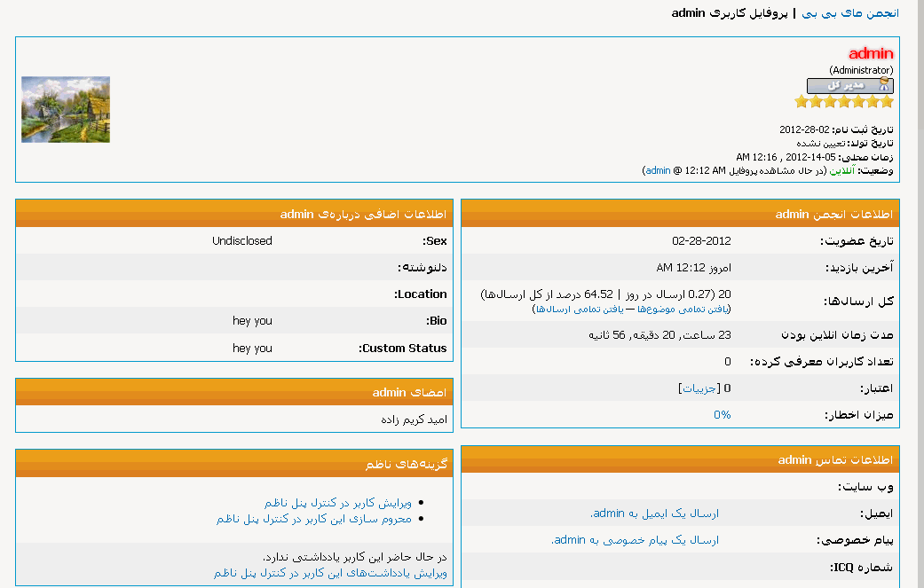Image resolution: width=924 pixels, height=588 pixels.
Task: Open the reputation جزییات link
Action: point(699,388)
